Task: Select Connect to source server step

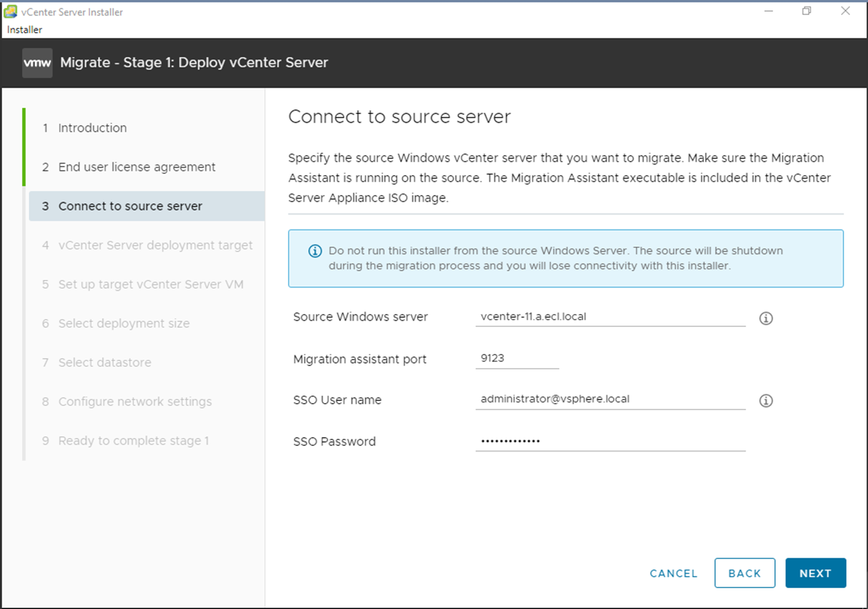Action: 146,206
